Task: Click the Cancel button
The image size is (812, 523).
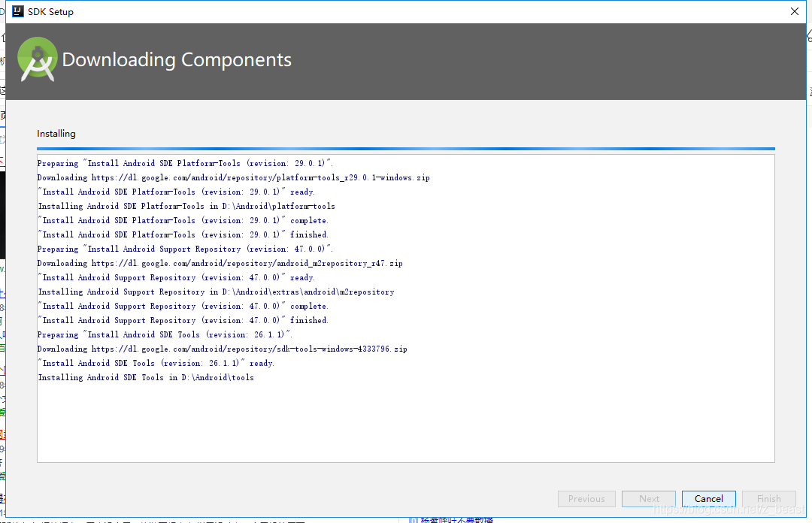Action: click(708, 499)
